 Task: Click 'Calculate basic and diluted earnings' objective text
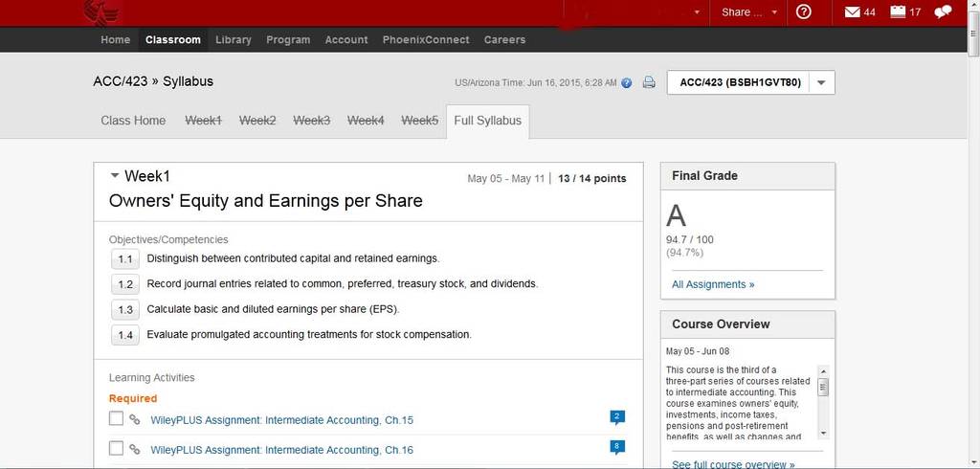273,309
